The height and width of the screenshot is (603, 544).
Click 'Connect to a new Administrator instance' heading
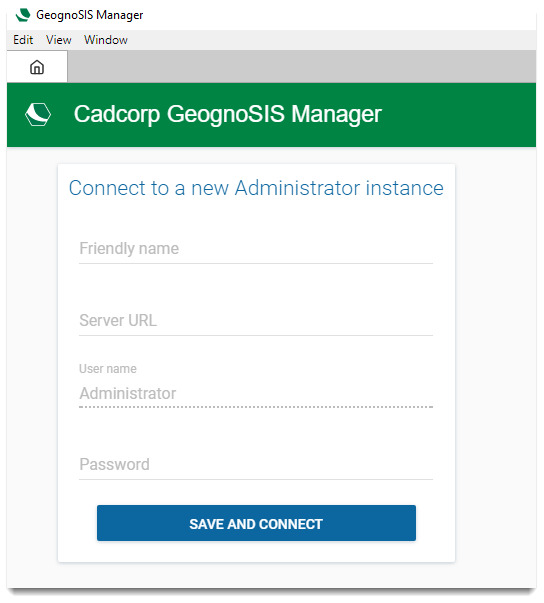pos(256,188)
